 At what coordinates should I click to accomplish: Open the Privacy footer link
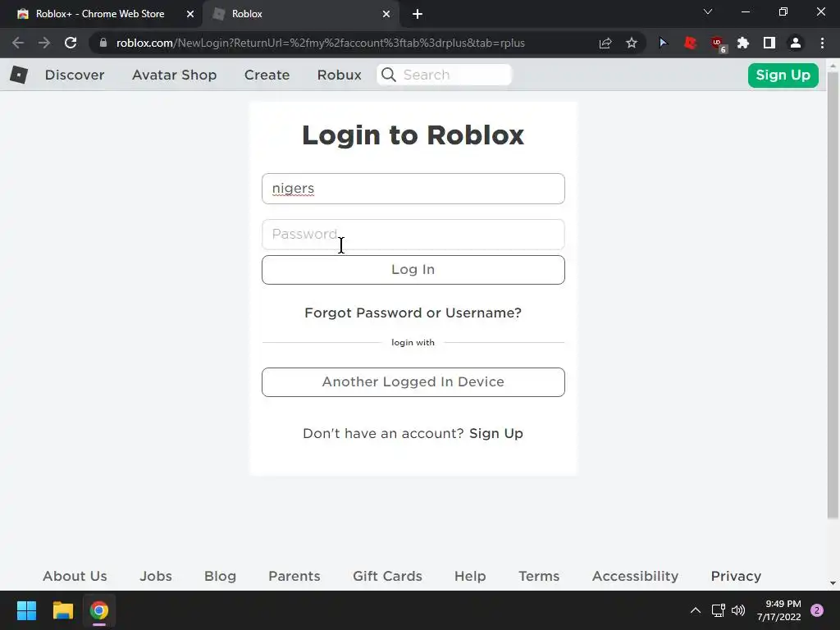tap(736, 576)
